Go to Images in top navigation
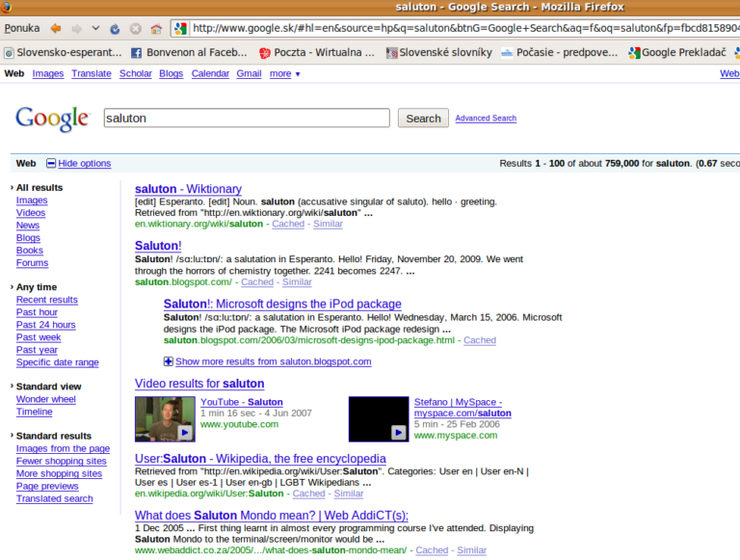740x560 pixels. [47, 73]
